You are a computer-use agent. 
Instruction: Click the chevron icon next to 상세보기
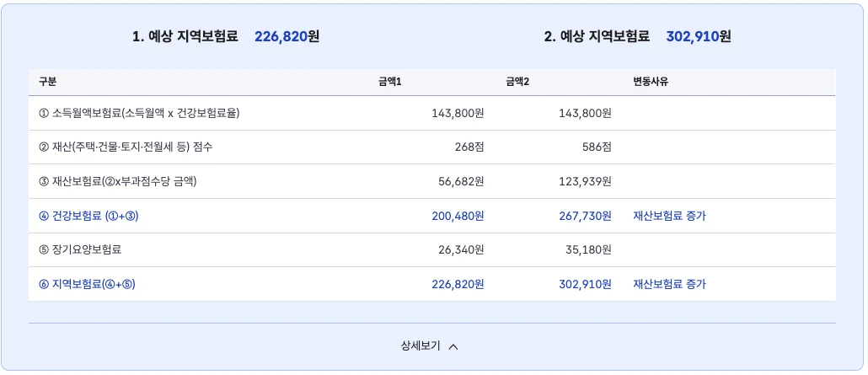click(453, 347)
